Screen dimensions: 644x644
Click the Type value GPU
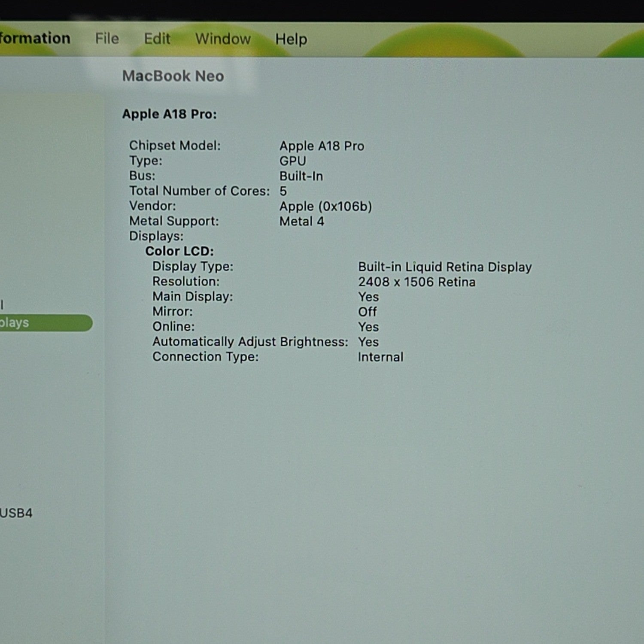[293, 161]
